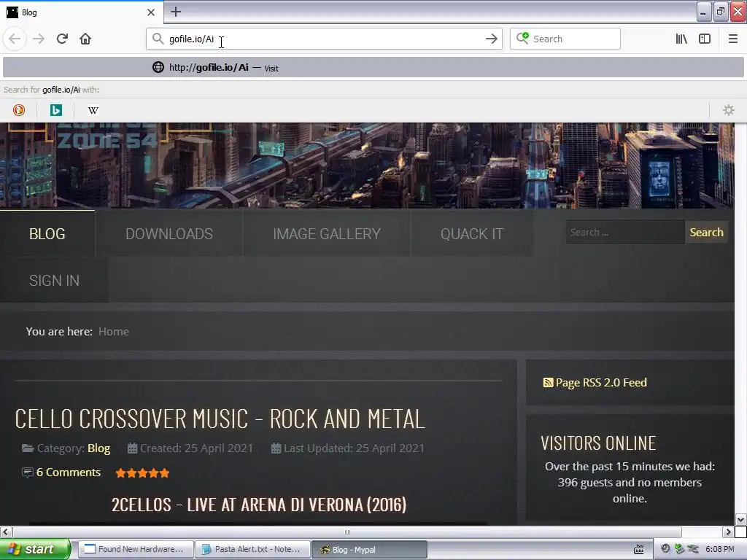Click the taskbar clock showing 6:08 PM
This screenshot has width=747, height=560.
tap(719, 549)
